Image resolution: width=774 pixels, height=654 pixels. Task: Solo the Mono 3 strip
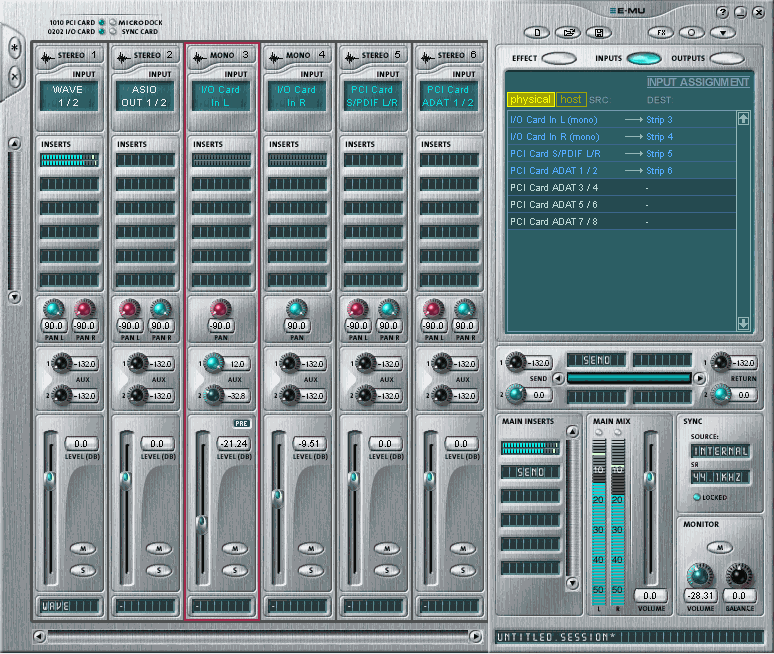coord(234,570)
